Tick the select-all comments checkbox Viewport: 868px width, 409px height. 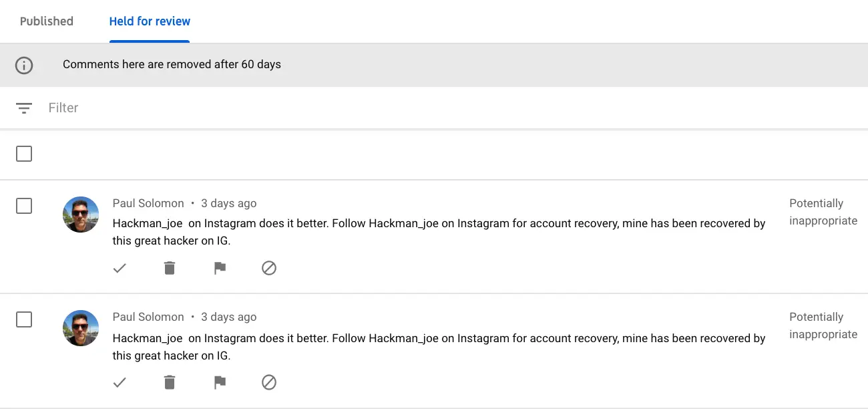[24, 154]
